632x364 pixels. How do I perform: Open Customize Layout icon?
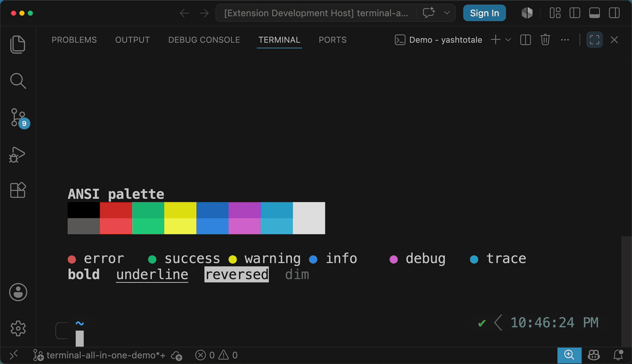(555, 13)
